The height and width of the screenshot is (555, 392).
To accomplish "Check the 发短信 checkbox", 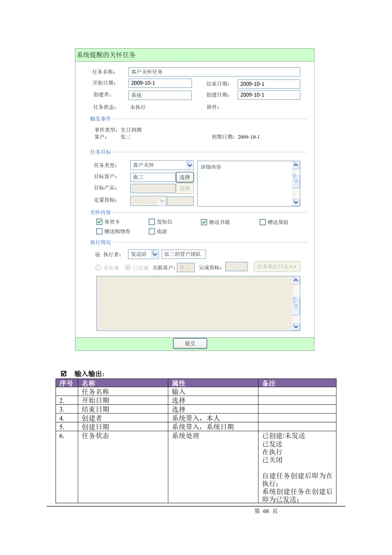I will click(x=152, y=222).
